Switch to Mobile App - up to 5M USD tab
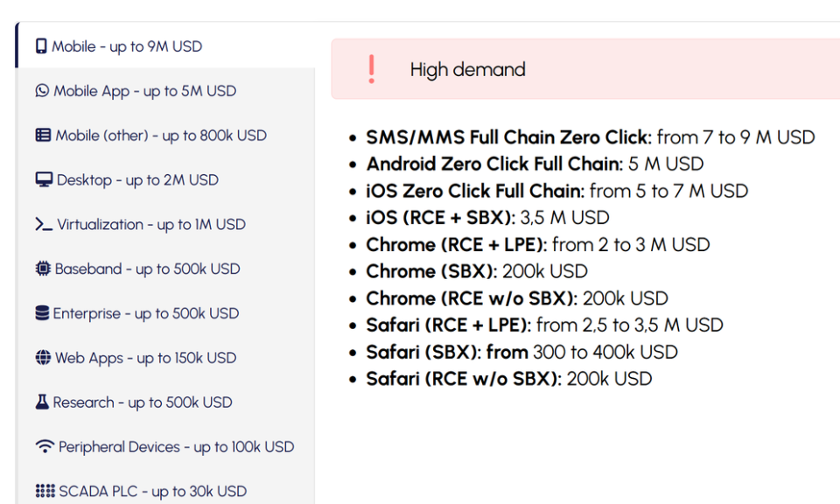840x504 pixels. 145,91
